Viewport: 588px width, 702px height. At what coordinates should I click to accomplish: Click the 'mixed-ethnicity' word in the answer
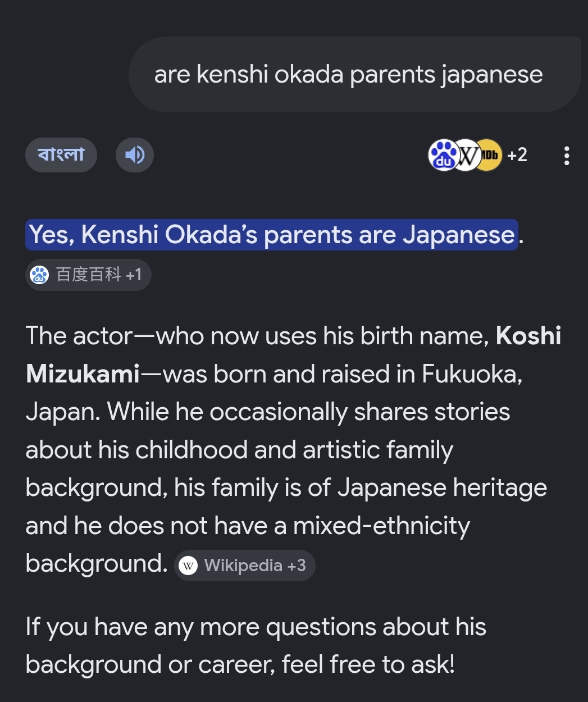pyautogui.click(x=381, y=526)
